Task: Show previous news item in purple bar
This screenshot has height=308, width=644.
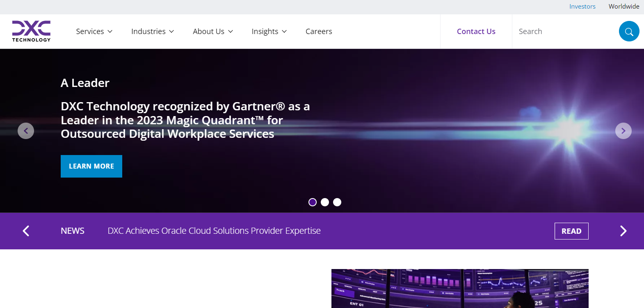Action: 26,231
